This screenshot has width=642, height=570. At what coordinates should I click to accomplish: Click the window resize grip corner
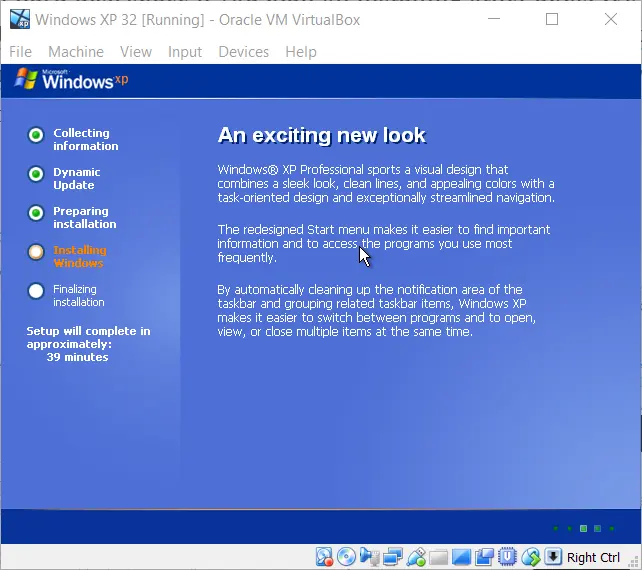634,562
